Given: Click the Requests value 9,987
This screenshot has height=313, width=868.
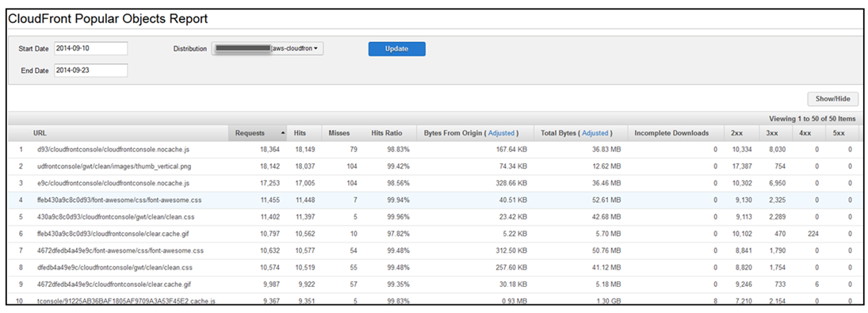Looking at the screenshot, I should (x=272, y=284).
